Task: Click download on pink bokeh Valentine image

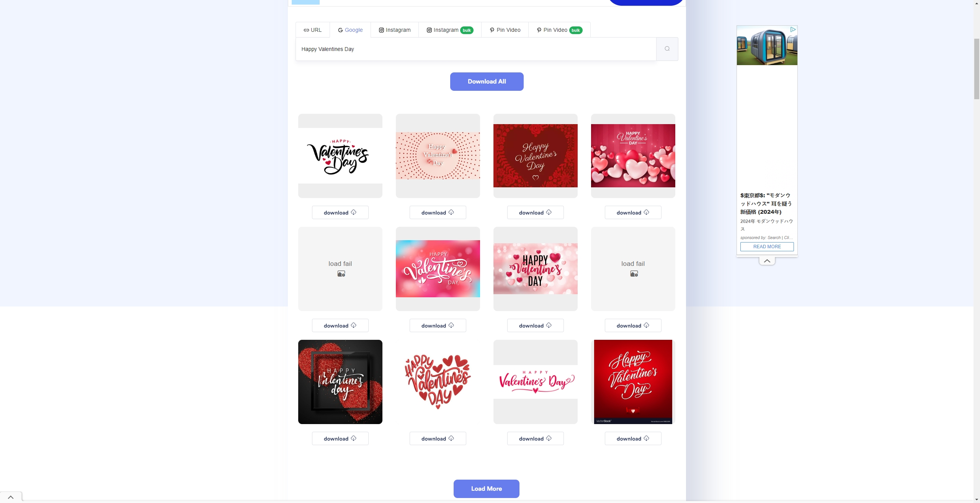Action: [535, 325]
